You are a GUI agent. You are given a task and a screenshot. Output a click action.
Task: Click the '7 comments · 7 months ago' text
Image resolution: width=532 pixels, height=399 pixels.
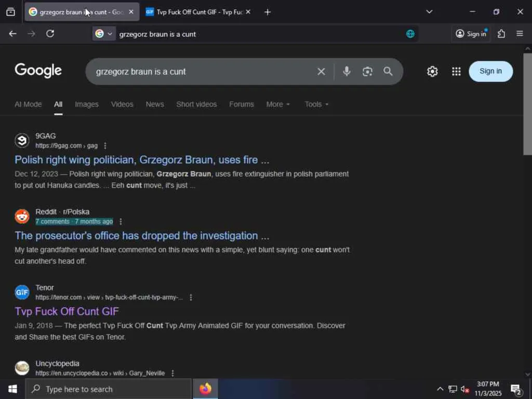(x=74, y=221)
